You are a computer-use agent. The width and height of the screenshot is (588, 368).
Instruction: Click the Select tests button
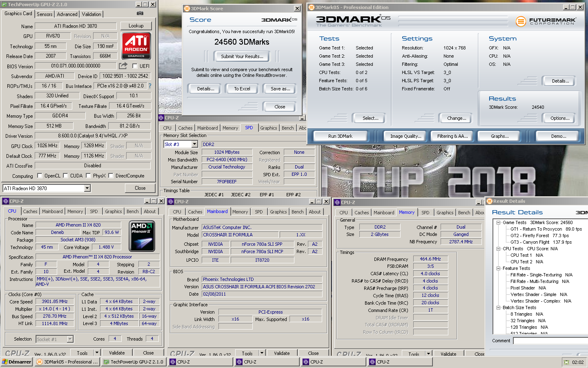[x=370, y=118]
